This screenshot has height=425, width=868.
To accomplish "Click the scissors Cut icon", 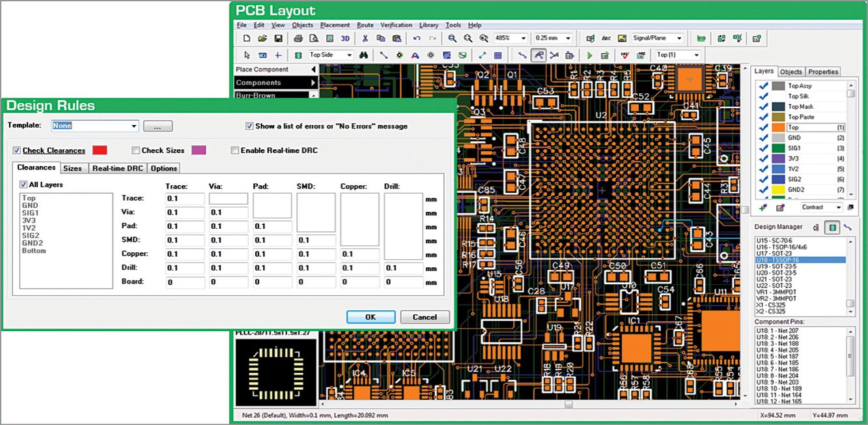I will (x=365, y=38).
